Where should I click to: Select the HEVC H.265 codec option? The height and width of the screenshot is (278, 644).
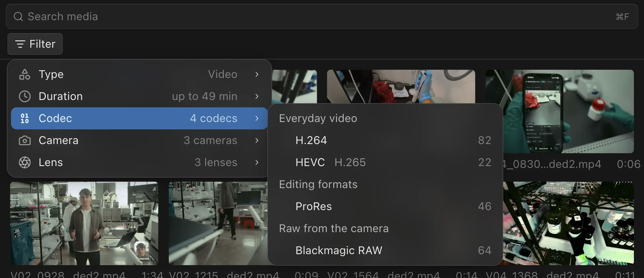point(385,162)
